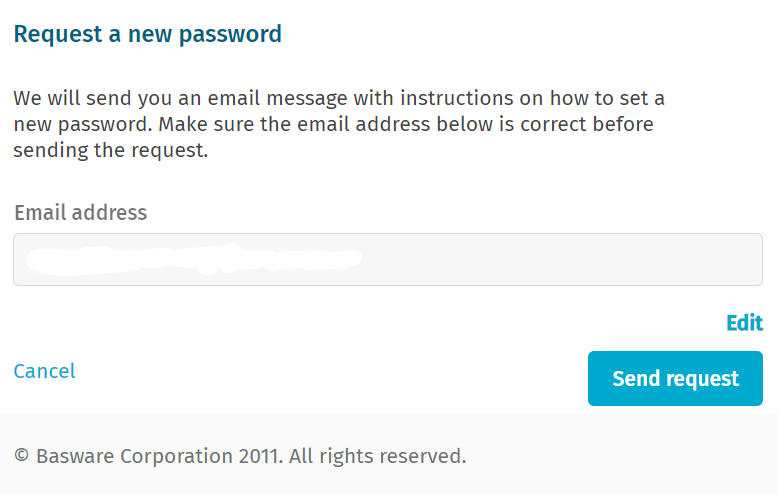Open email editing via Edit

pos(744,323)
